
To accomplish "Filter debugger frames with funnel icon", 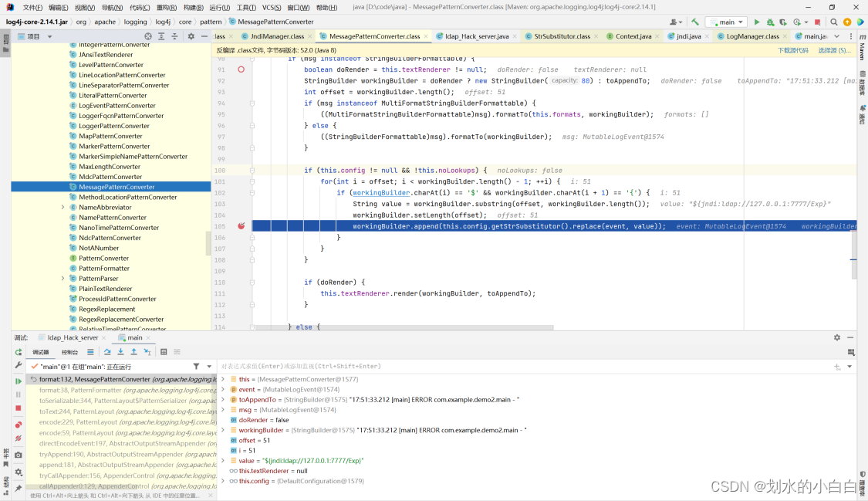I will pyautogui.click(x=196, y=367).
